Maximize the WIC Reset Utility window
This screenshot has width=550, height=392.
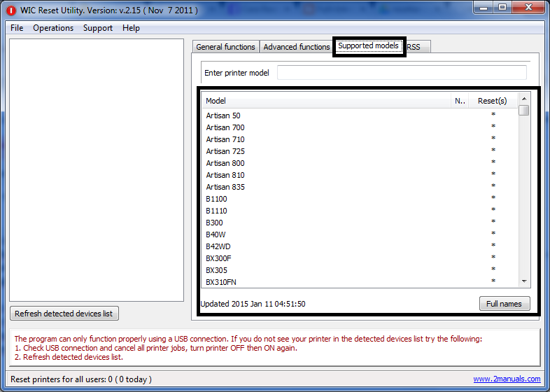[502, 8]
